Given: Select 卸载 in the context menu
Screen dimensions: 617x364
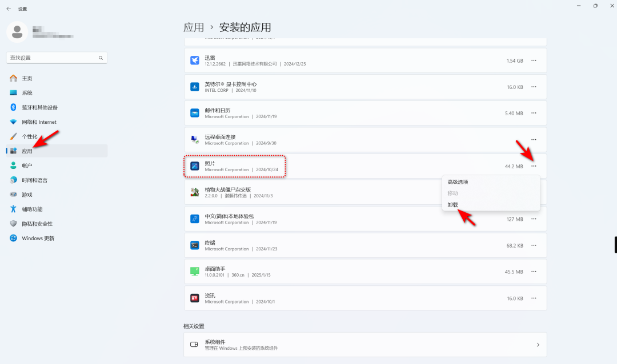Looking at the screenshot, I should point(452,204).
